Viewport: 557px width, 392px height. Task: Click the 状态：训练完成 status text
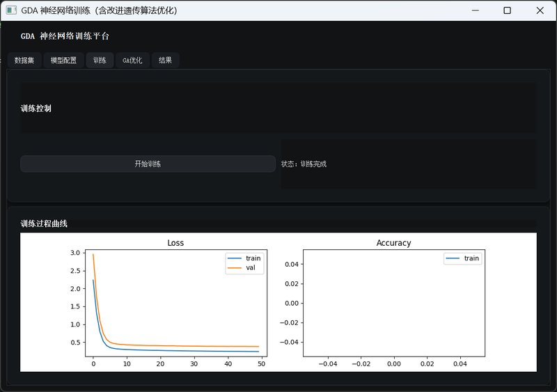point(304,164)
